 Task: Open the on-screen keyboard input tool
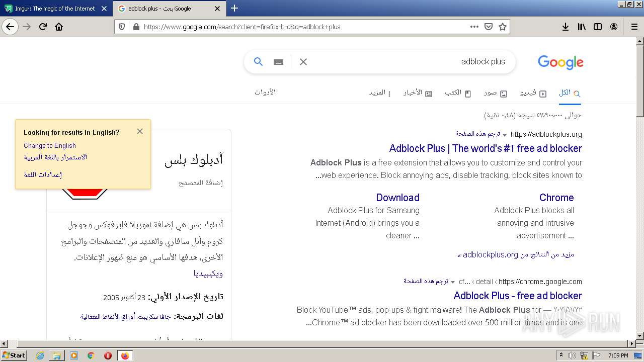tap(278, 62)
